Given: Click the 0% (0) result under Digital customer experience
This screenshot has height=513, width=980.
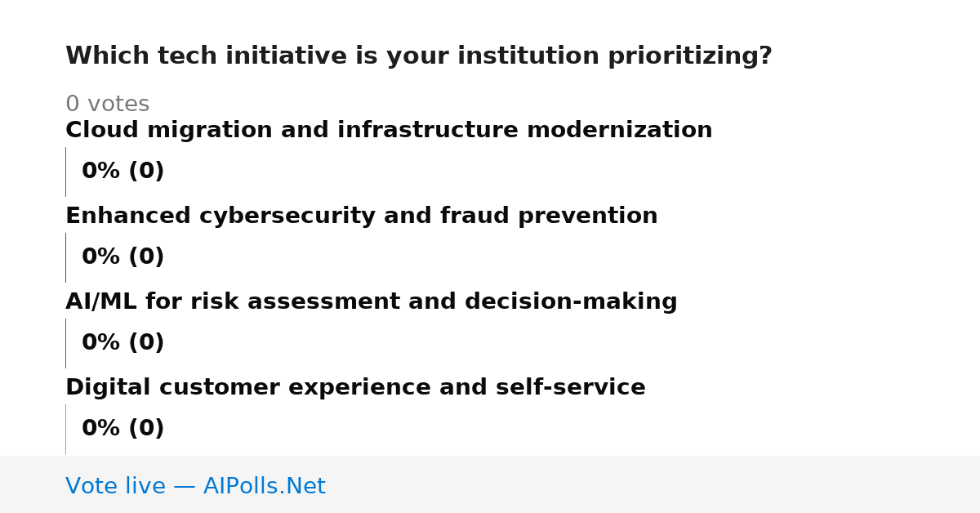Looking at the screenshot, I should tap(123, 429).
